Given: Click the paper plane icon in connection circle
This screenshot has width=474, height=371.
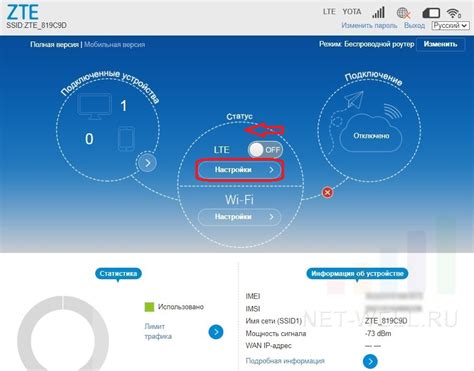Looking at the screenshot, I should click(353, 99).
